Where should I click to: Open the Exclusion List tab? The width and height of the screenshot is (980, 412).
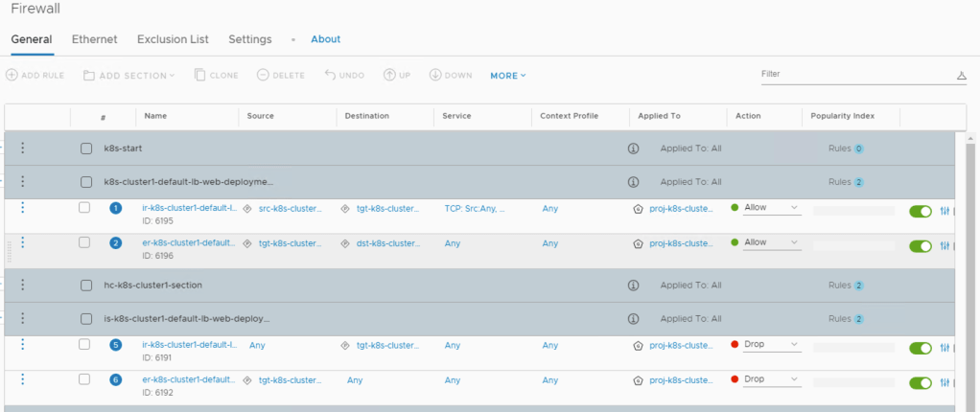[173, 39]
